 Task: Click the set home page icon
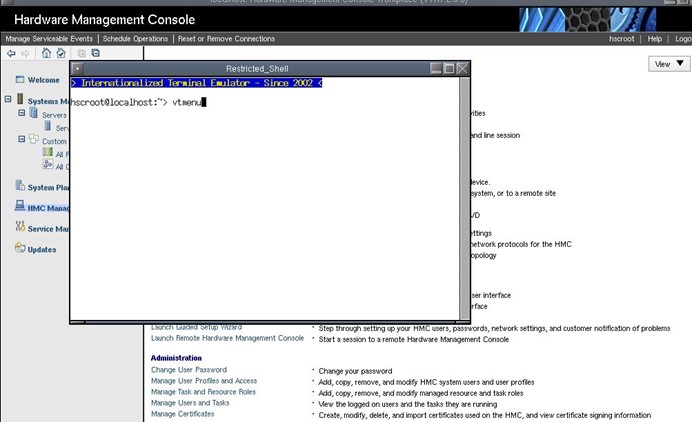pos(61,53)
